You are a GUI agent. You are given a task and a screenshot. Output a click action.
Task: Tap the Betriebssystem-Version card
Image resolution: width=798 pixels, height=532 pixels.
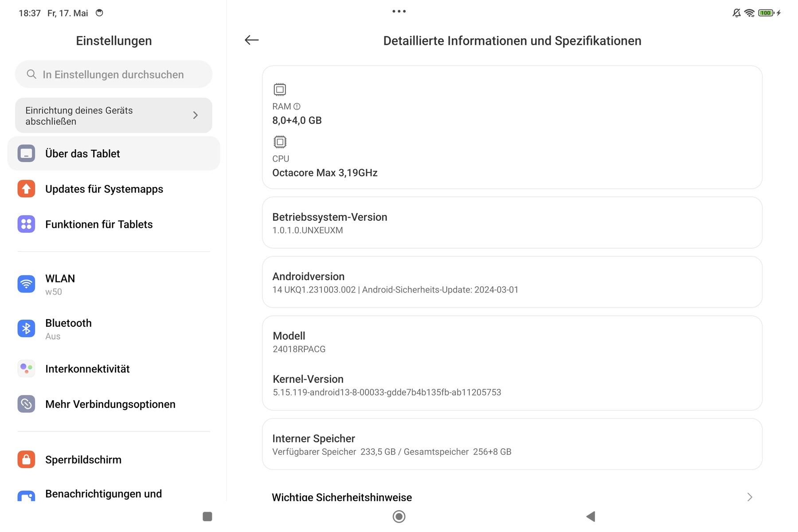click(x=512, y=223)
